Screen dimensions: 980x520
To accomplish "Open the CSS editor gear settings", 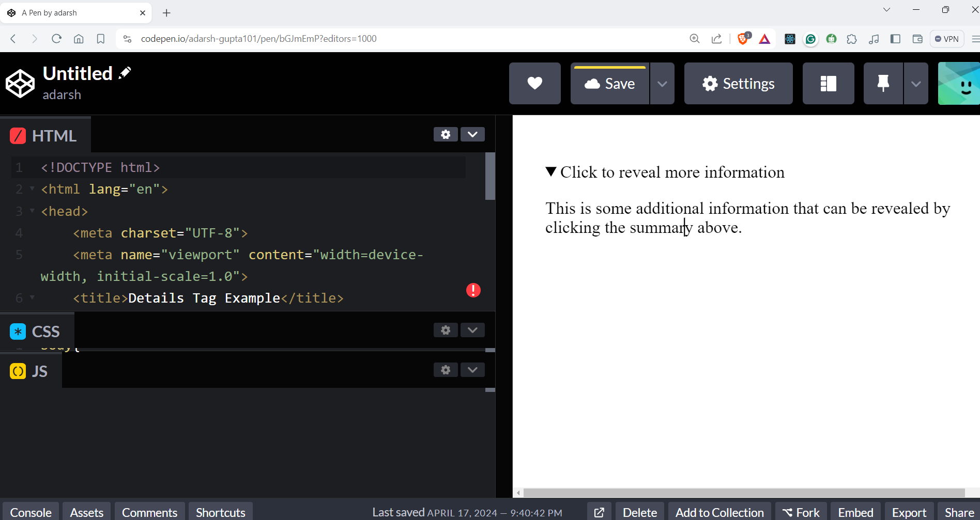I will pyautogui.click(x=446, y=330).
